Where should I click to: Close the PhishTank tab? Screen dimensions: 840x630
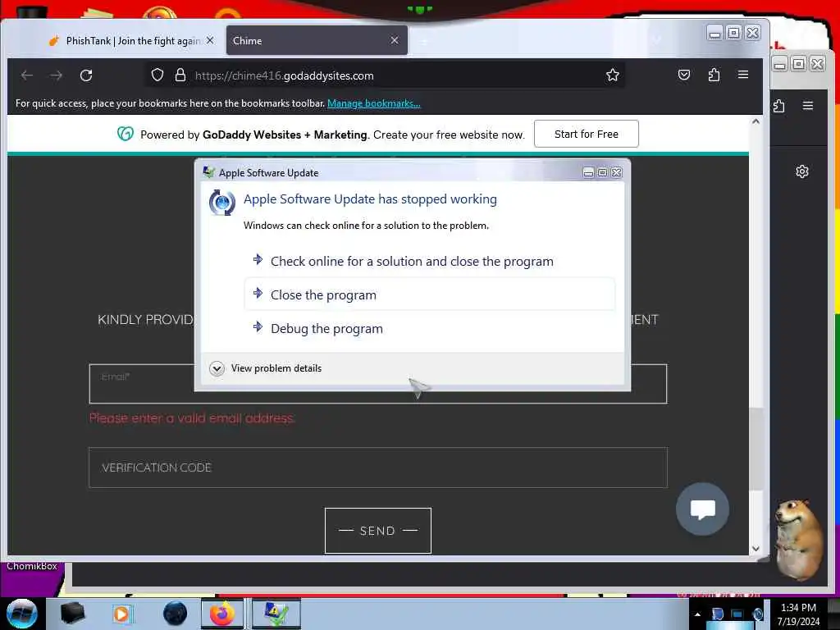210,40
